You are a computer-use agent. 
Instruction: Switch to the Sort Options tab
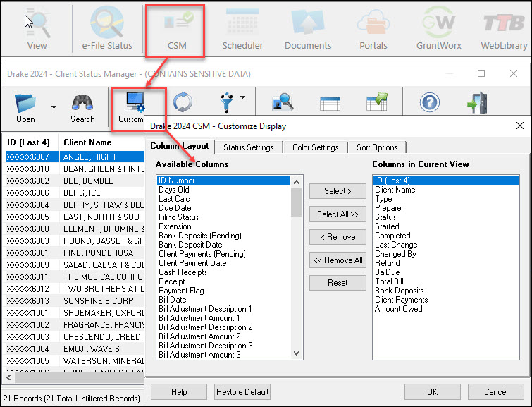click(377, 147)
